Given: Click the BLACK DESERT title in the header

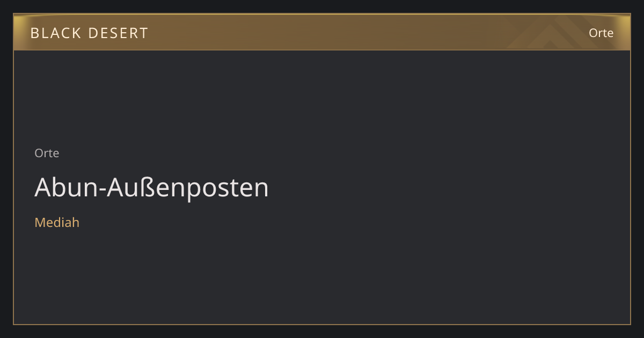Looking at the screenshot, I should tap(89, 33).
